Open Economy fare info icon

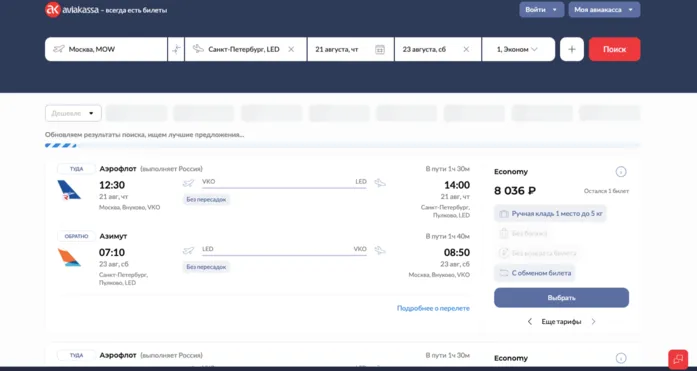point(621,172)
